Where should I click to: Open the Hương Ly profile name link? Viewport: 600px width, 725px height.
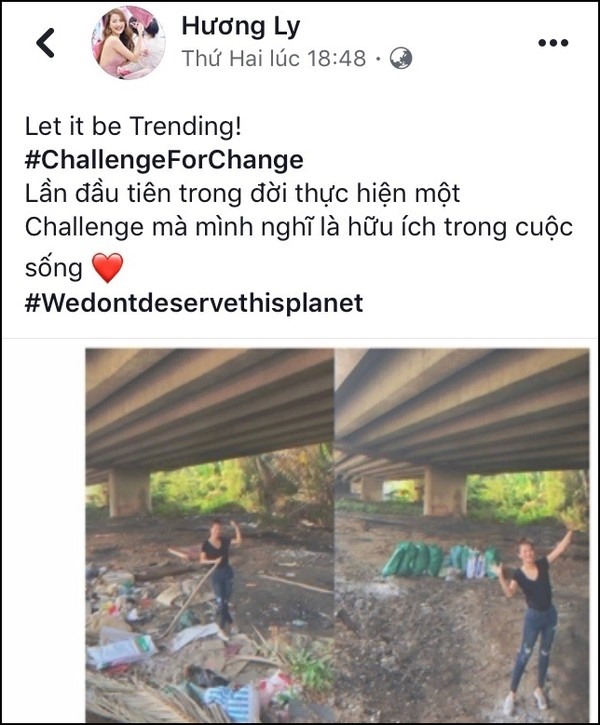pos(241,26)
